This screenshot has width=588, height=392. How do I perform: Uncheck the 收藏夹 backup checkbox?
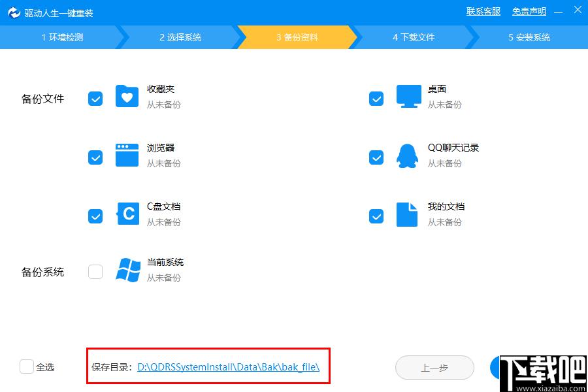coord(95,99)
